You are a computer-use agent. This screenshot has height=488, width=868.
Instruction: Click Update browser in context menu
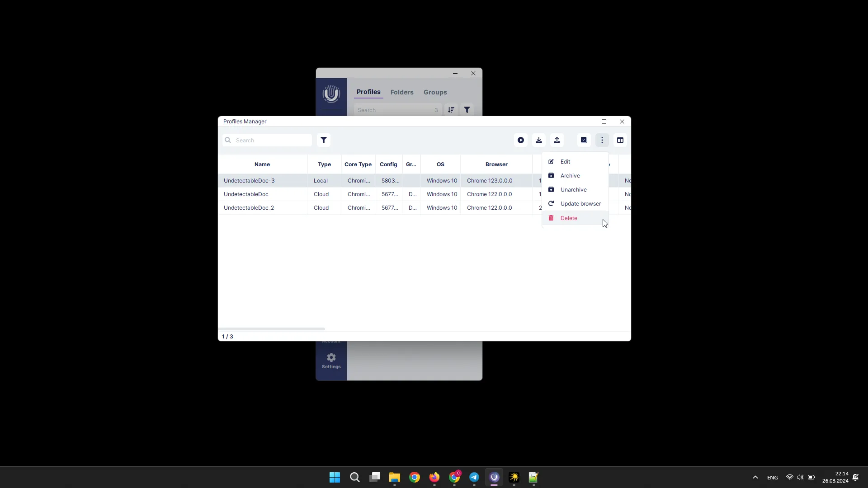tap(580, 203)
